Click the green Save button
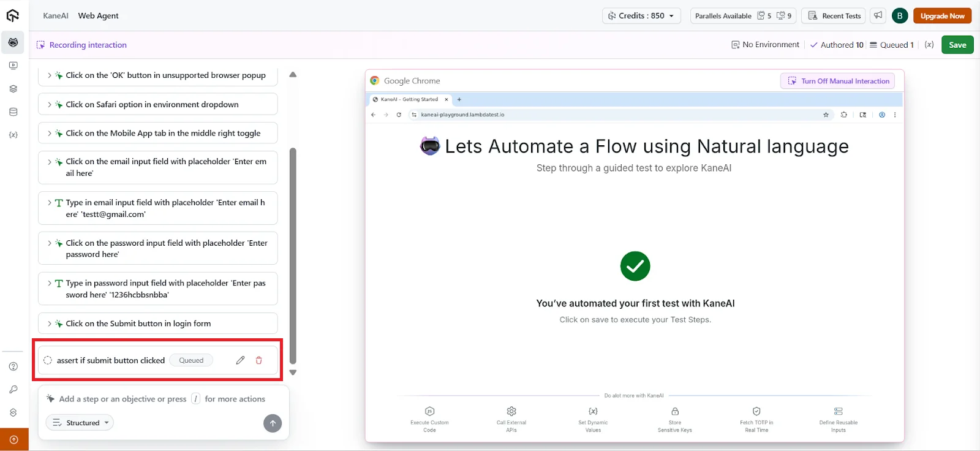This screenshot has height=451, width=980. click(957, 45)
